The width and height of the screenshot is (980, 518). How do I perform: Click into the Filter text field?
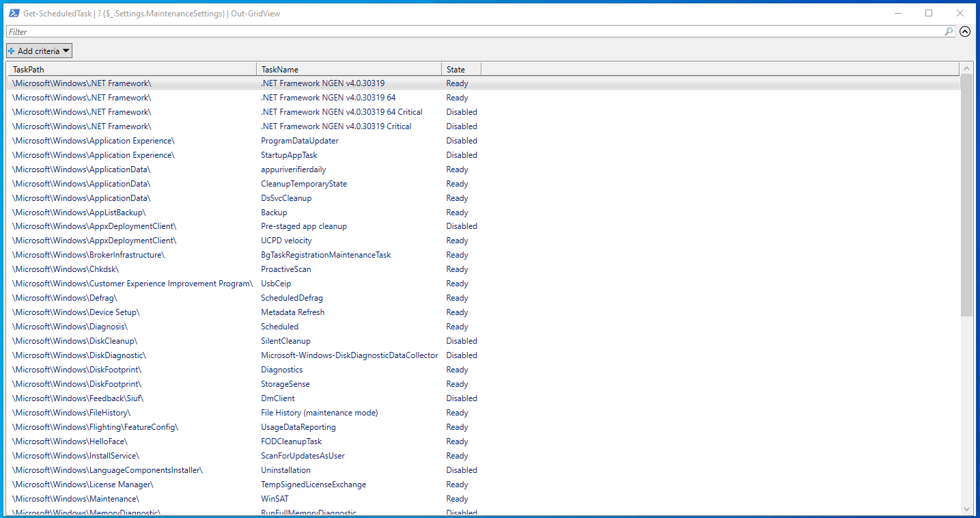click(475, 31)
